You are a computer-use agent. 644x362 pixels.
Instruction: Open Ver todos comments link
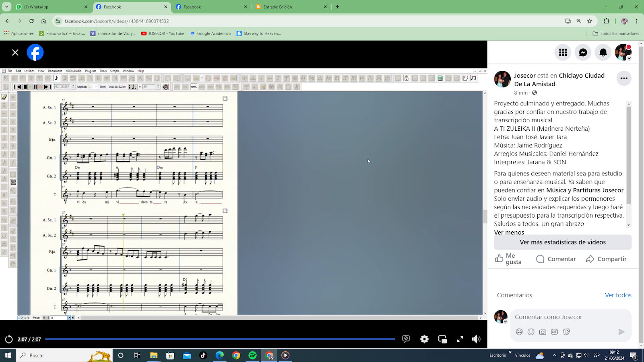(618, 295)
